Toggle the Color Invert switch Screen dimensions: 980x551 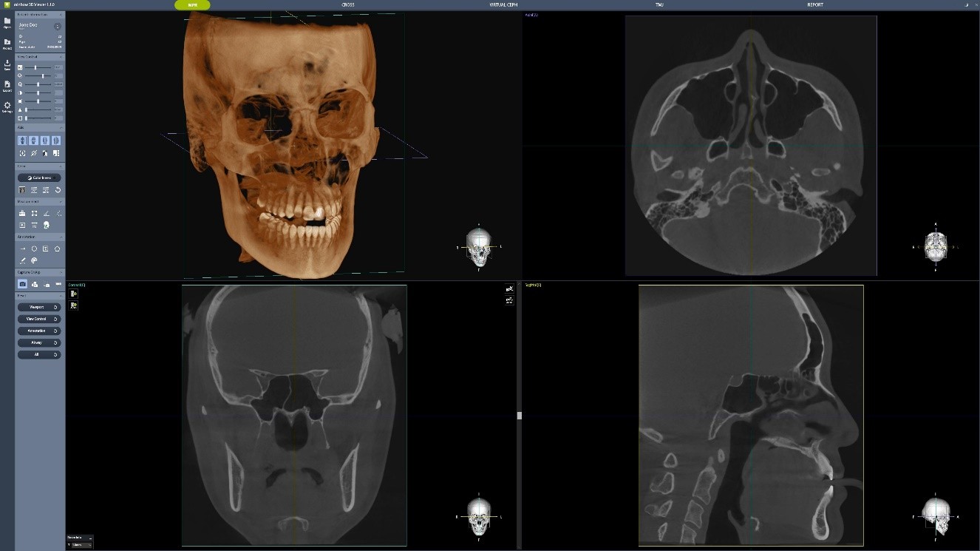pyautogui.click(x=38, y=178)
